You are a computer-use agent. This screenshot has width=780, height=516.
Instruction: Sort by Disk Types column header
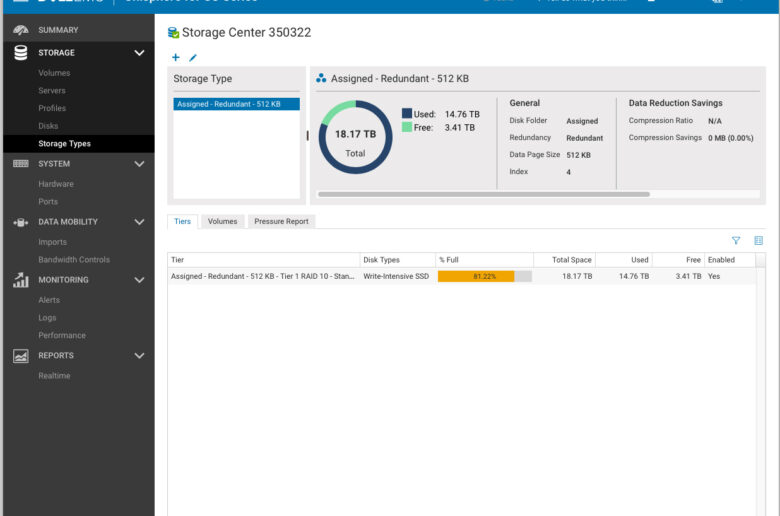pyautogui.click(x=397, y=260)
